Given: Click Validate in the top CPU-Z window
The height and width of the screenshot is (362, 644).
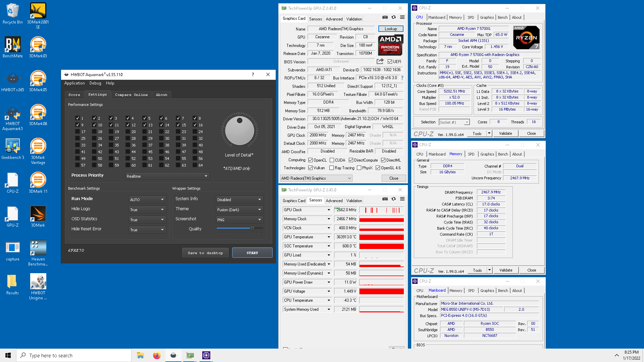Looking at the screenshot, I should [505, 133].
